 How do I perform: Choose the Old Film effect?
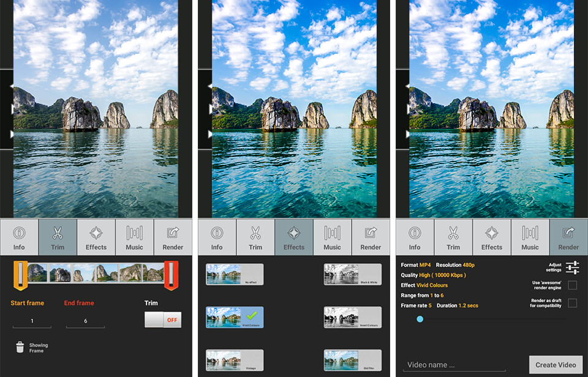[x=352, y=360]
